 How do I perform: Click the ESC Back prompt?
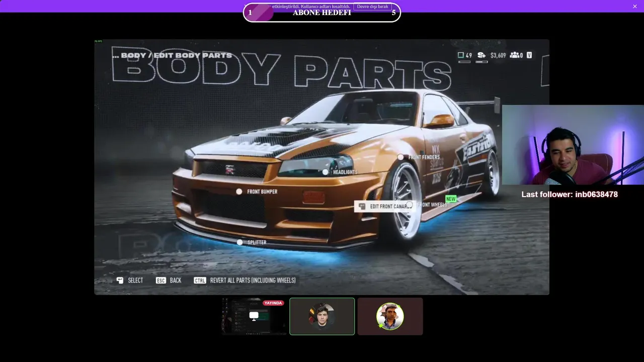coord(169,280)
